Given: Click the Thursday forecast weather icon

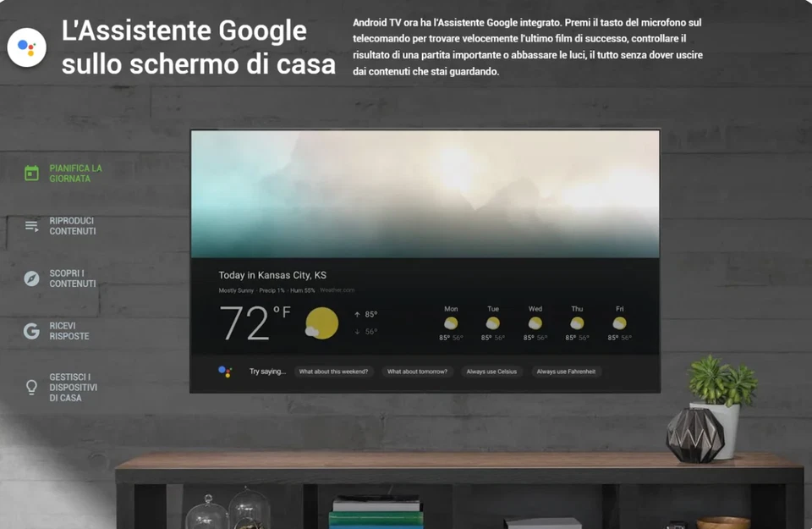Looking at the screenshot, I should pyautogui.click(x=577, y=323).
